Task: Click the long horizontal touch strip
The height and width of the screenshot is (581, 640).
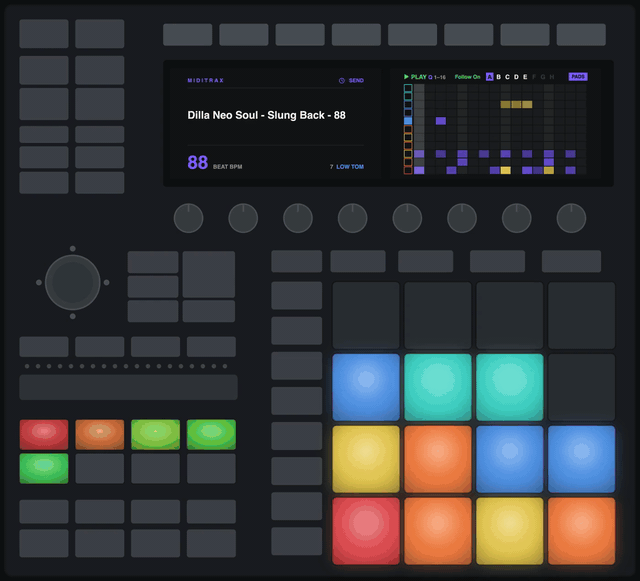Action: click(128, 387)
